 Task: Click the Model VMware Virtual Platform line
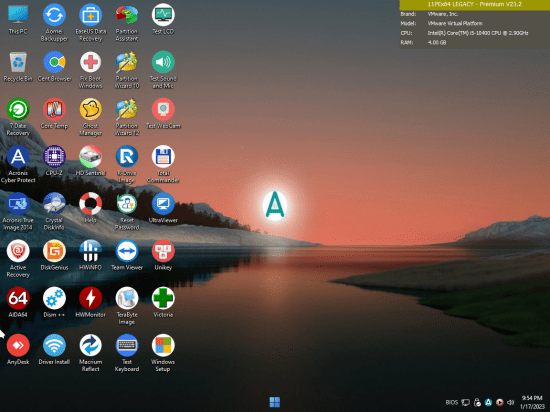(442, 23)
